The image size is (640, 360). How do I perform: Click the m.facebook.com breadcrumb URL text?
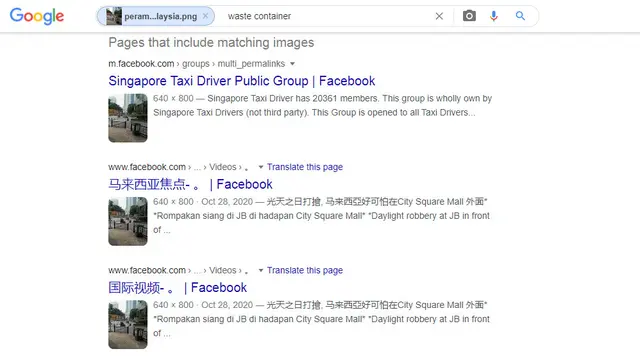196,64
